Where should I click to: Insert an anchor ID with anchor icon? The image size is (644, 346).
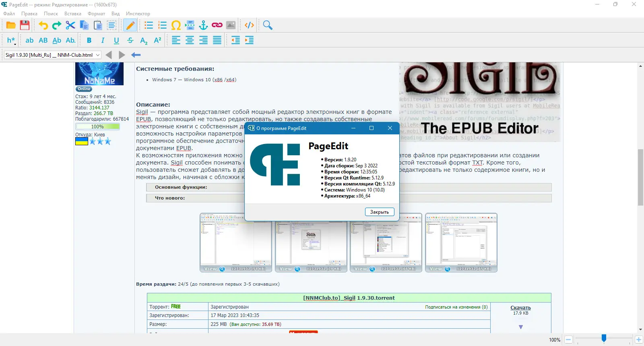(x=203, y=25)
